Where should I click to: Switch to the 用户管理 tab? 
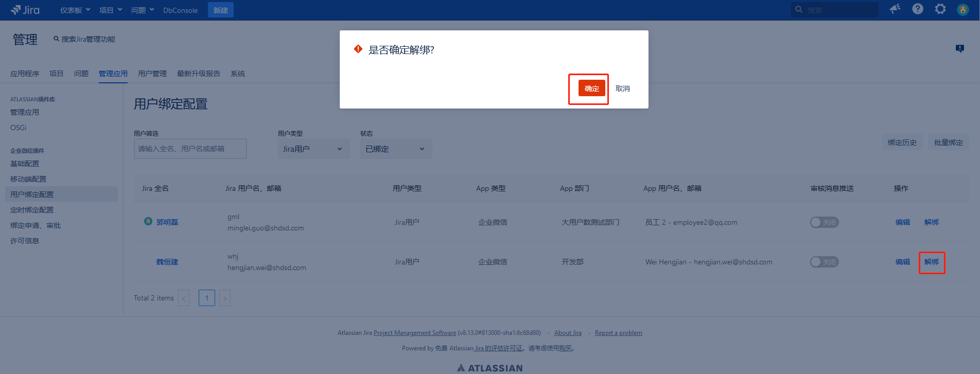click(x=152, y=74)
